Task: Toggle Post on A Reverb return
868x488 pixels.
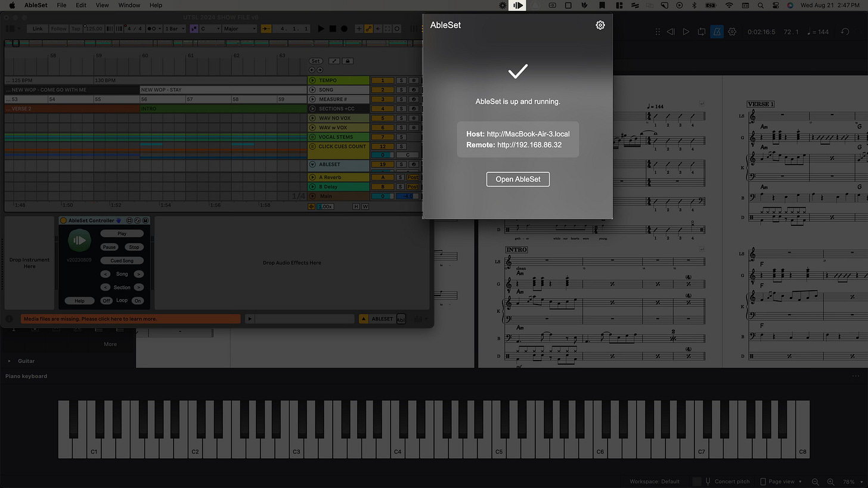Action: coord(413,177)
